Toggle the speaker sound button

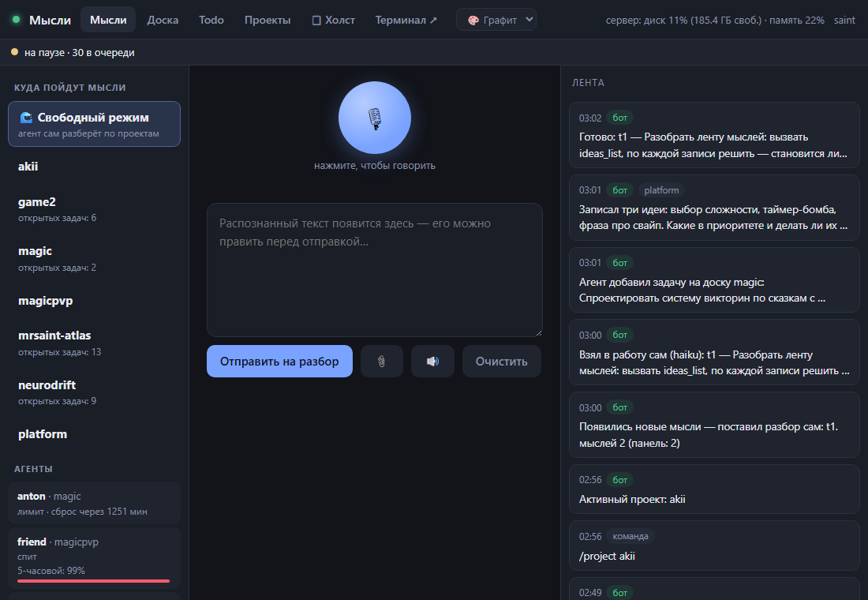[432, 362]
